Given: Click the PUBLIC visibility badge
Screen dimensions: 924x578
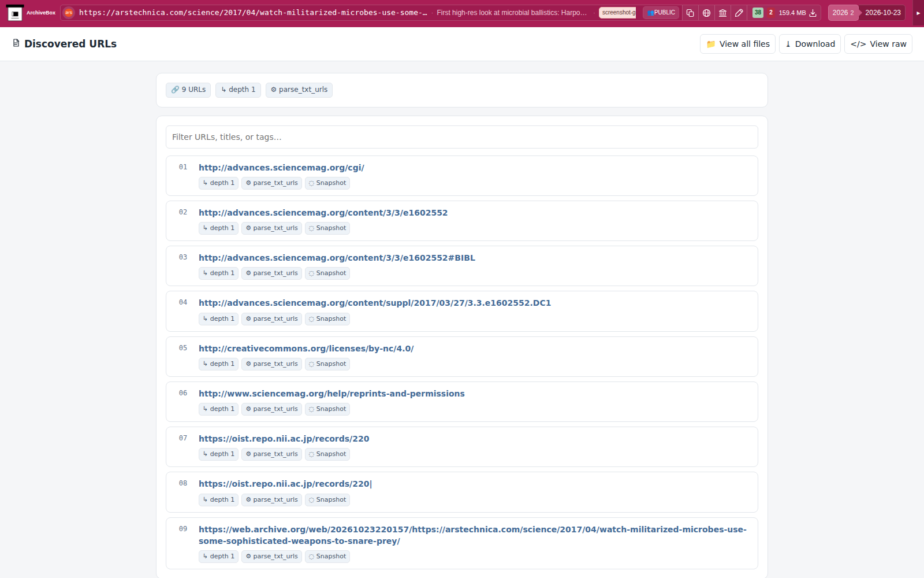Looking at the screenshot, I should 661,13.
